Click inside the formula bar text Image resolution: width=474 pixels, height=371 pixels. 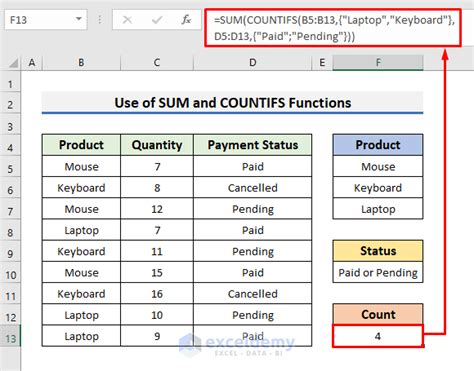333,28
